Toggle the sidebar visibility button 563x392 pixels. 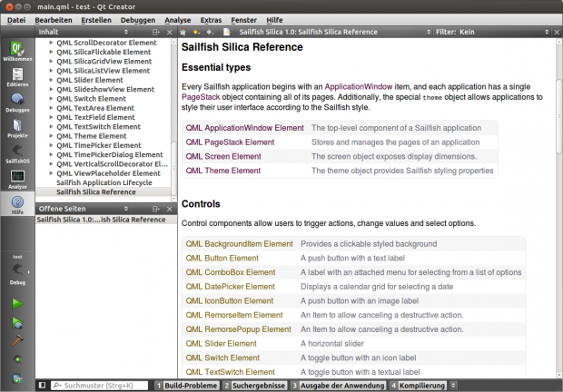tap(42, 386)
